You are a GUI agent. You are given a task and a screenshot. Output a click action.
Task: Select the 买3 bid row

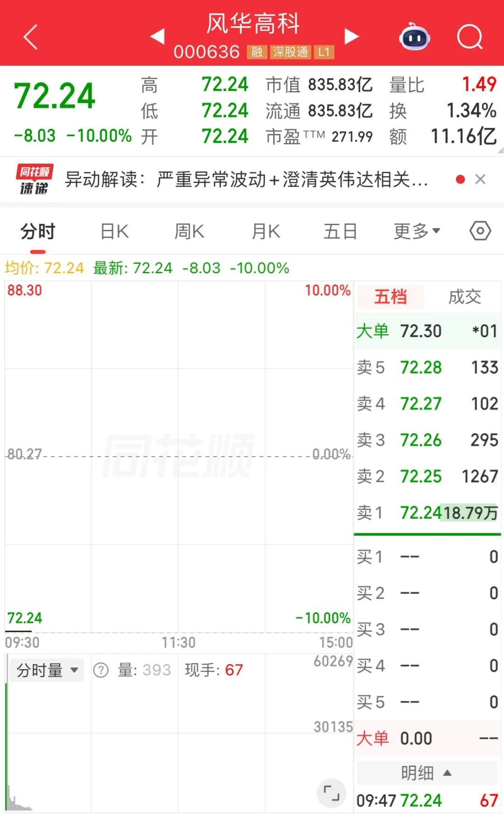pos(427,630)
